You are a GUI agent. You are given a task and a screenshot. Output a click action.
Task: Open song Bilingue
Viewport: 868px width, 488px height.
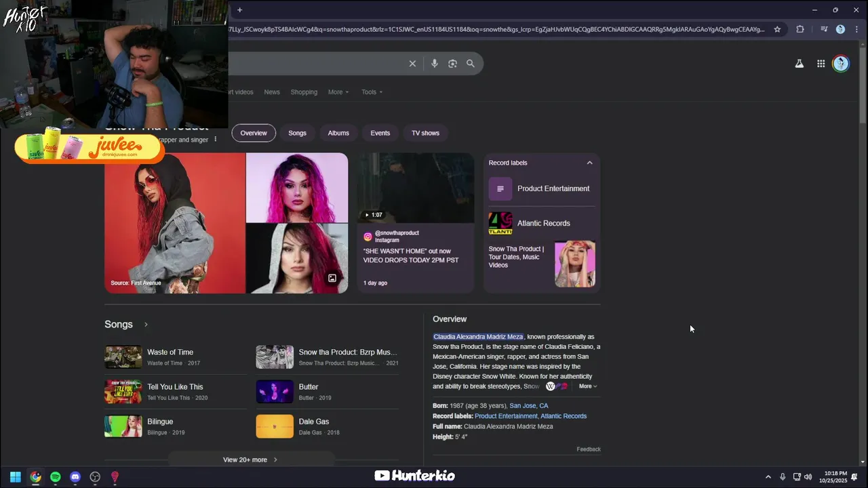point(175,426)
